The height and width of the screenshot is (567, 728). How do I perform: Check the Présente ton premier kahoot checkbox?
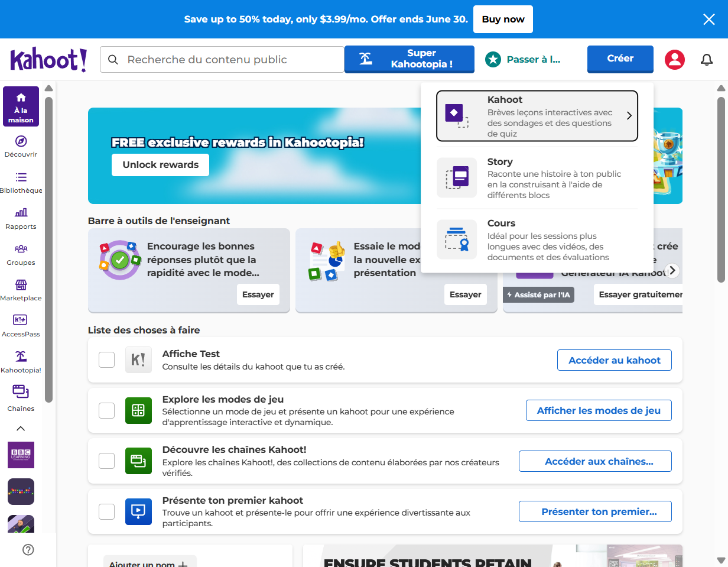tap(106, 511)
